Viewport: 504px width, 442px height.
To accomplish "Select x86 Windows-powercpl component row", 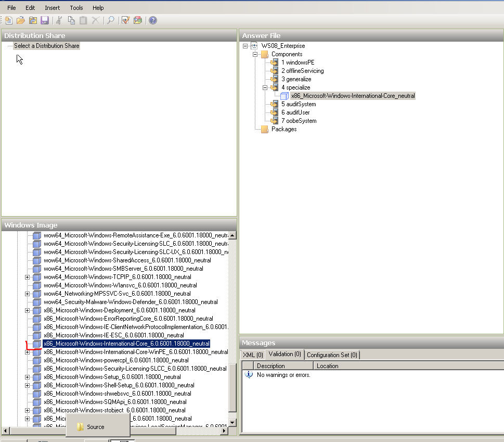I will click(x=116, y=361).
